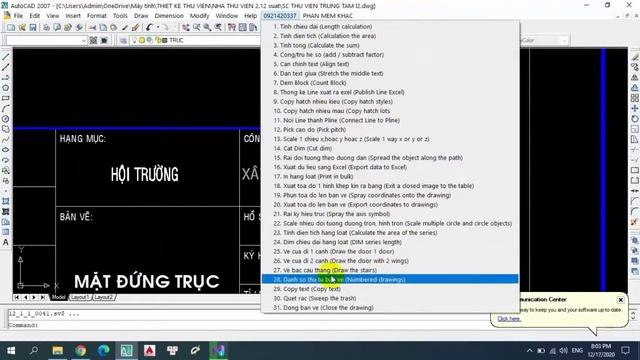The width and height of the screenshot is (640, 360).
Task: Select the Line tool in Draw toolbar
Action: tap(6, 57)
